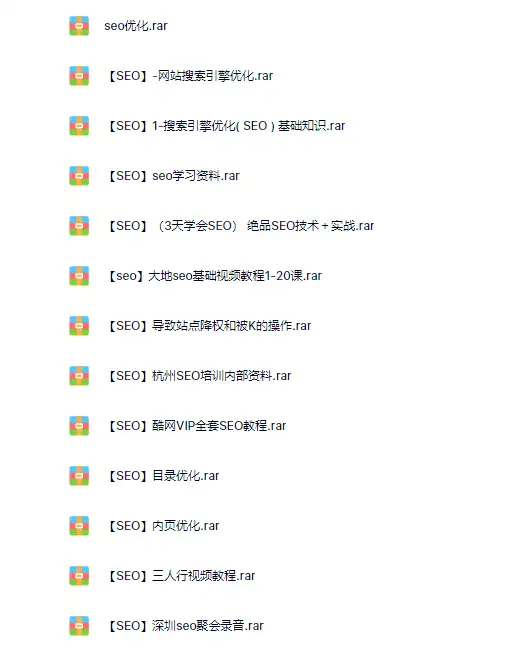Select the archive icon for 目录优化.rar
Image resolution: width=531 pixels, height=653 pixels.
79,476
